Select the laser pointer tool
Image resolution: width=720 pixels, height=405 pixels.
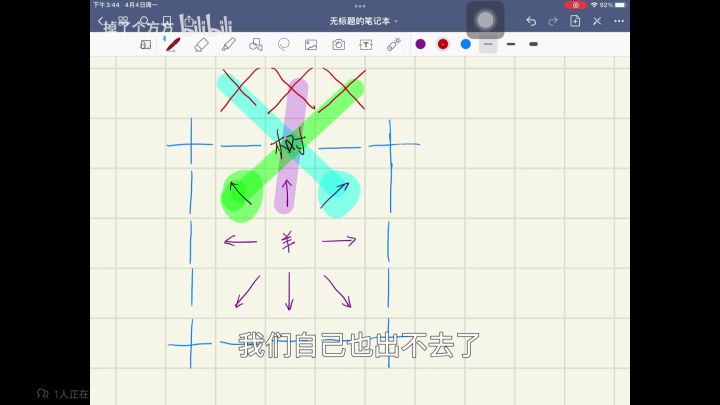coord(394,45)
